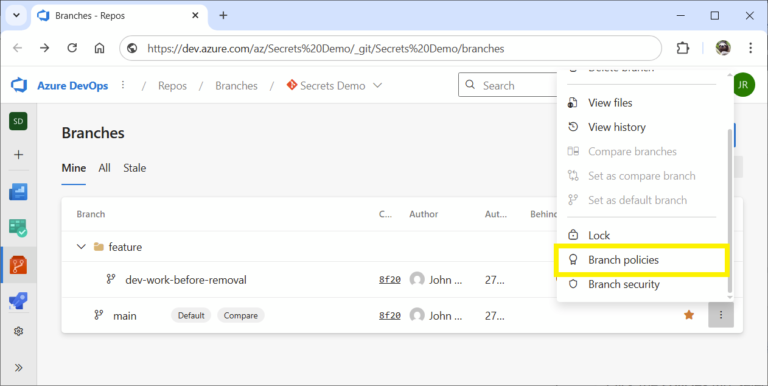Open browser profile avatar
Image resolution: width=768 pixels, height=386 pixels.
point(723,48)
